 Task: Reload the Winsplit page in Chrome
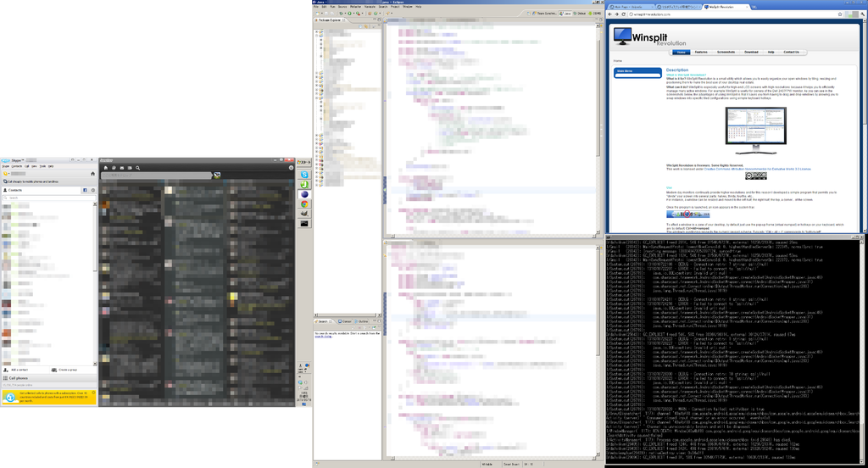pyautogui.click(x=623, y=14)
